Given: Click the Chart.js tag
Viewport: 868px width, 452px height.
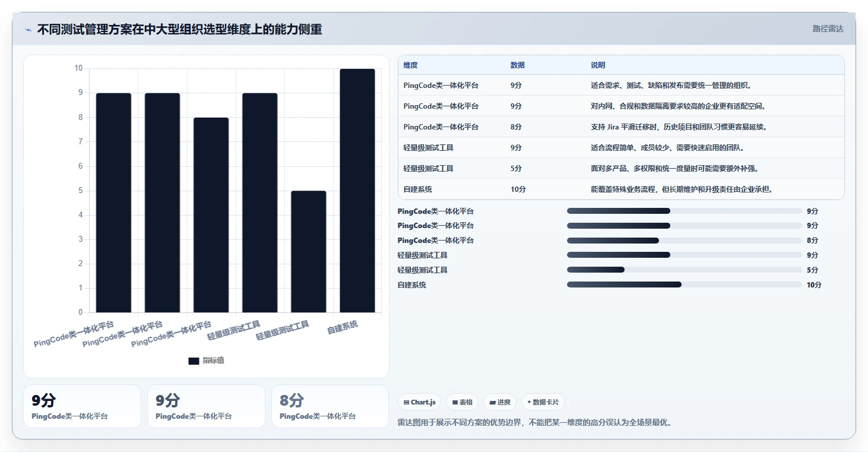Looking at the screenshot, I should point(420,402).
